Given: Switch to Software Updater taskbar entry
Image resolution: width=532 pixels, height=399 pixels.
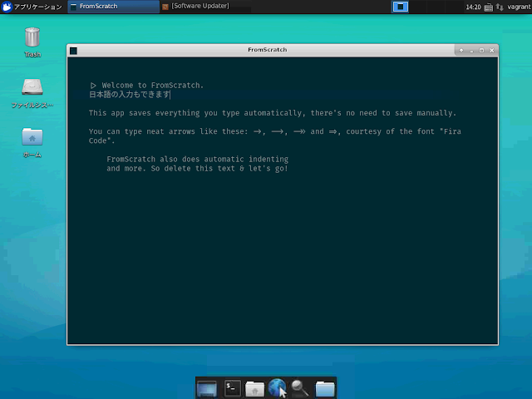Looking at the screenshot, I should tap(205, 7).
